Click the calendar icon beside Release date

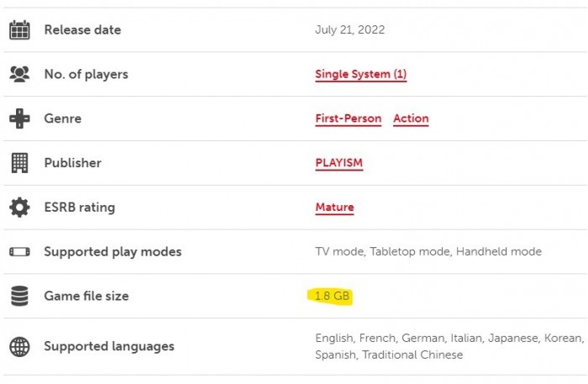19,30
